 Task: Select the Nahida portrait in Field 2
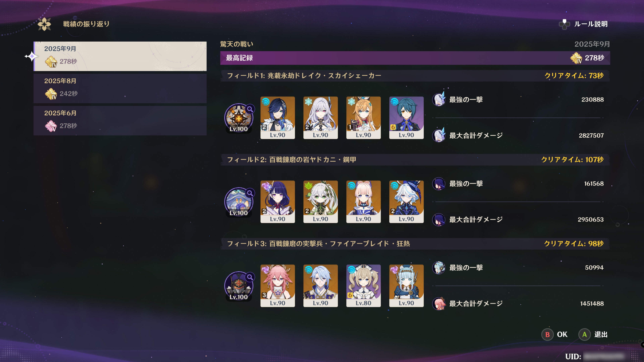(x=320, y=202)
